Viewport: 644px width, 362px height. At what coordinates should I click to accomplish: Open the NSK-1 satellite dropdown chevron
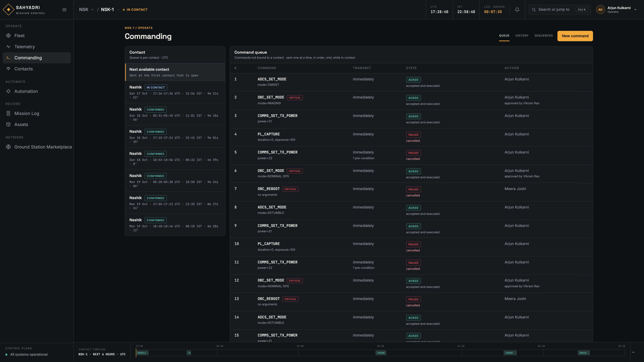pyautogui.click(x=118, y=10)
